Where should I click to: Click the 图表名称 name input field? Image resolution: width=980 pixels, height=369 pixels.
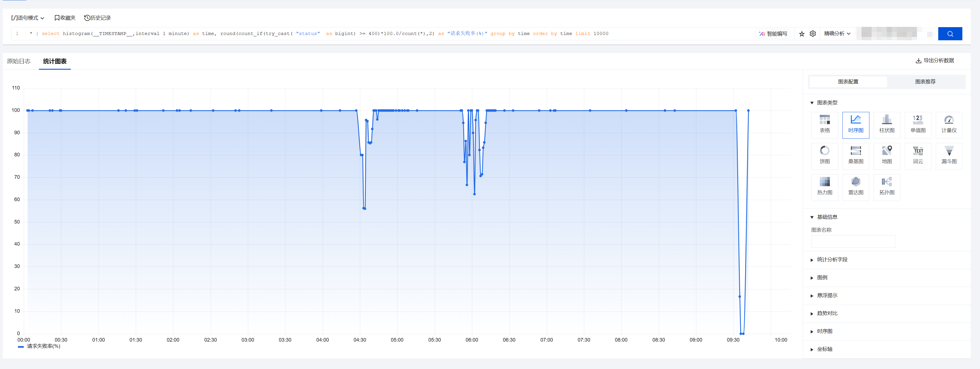(853, 241)
